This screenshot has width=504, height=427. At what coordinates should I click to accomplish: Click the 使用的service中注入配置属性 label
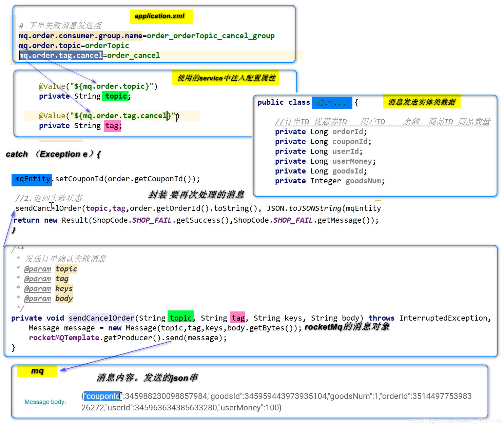point(226,78)
